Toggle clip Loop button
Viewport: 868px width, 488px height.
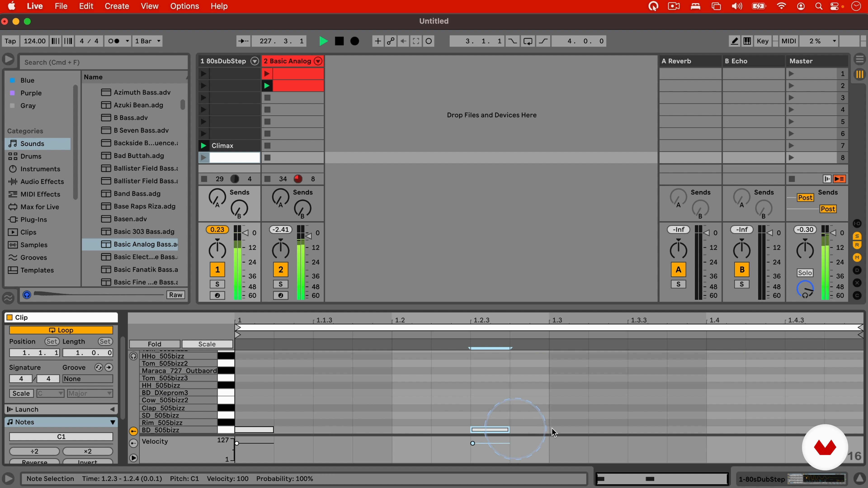[x=61, y=330]
